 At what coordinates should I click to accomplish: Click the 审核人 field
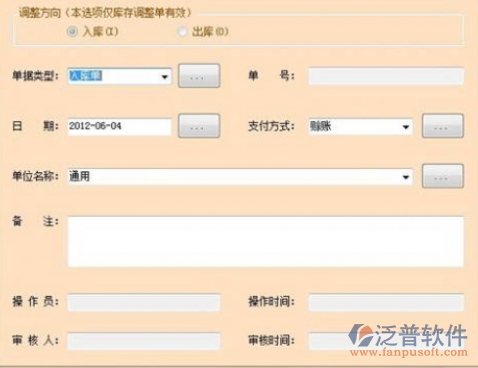[x=144, y=341]
